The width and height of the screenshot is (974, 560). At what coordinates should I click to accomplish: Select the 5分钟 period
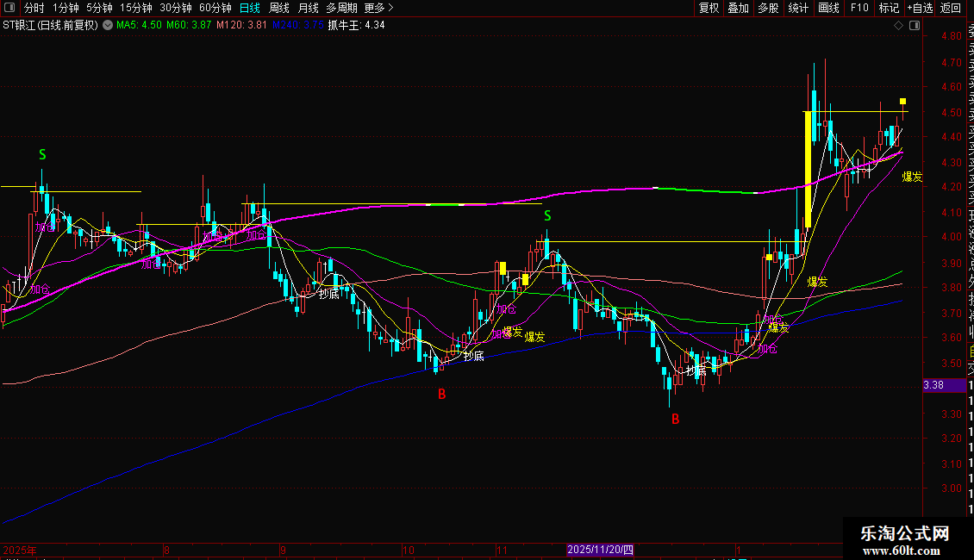coord(99,8)
